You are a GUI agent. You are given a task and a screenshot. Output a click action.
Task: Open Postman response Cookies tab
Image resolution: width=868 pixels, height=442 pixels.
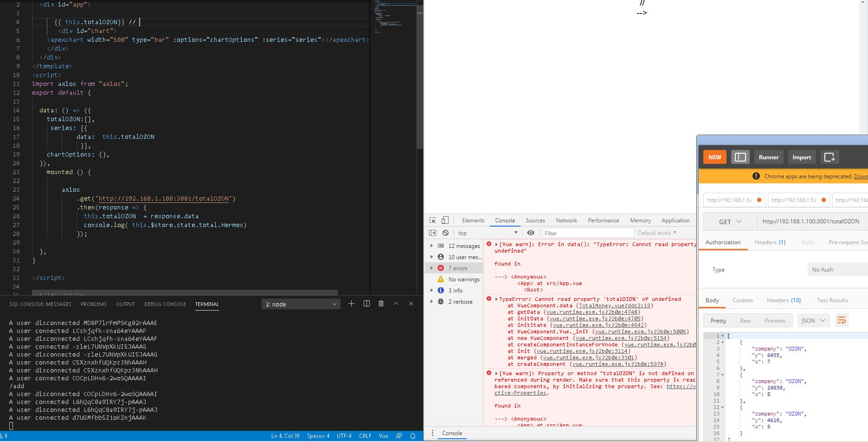tap(743, 300)
